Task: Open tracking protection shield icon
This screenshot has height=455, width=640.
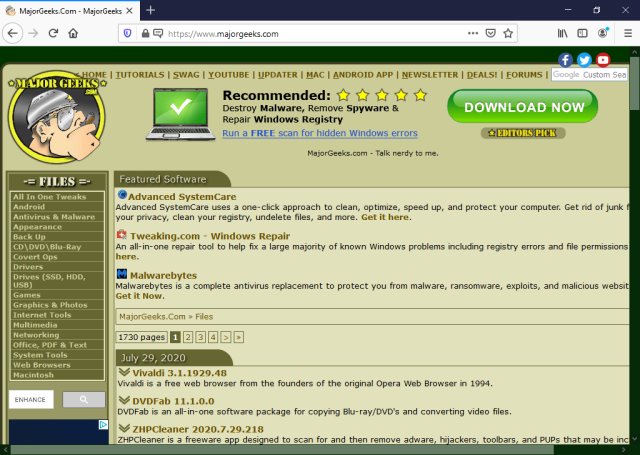Action: click(127, 33)
